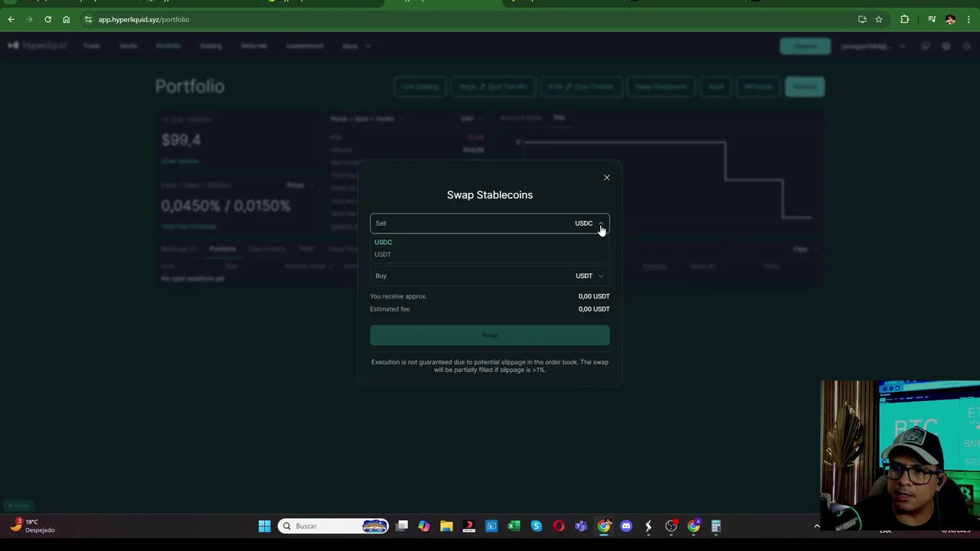Open Skype from the taskbar
980x551 pixels.
click(x=536, y=527)
